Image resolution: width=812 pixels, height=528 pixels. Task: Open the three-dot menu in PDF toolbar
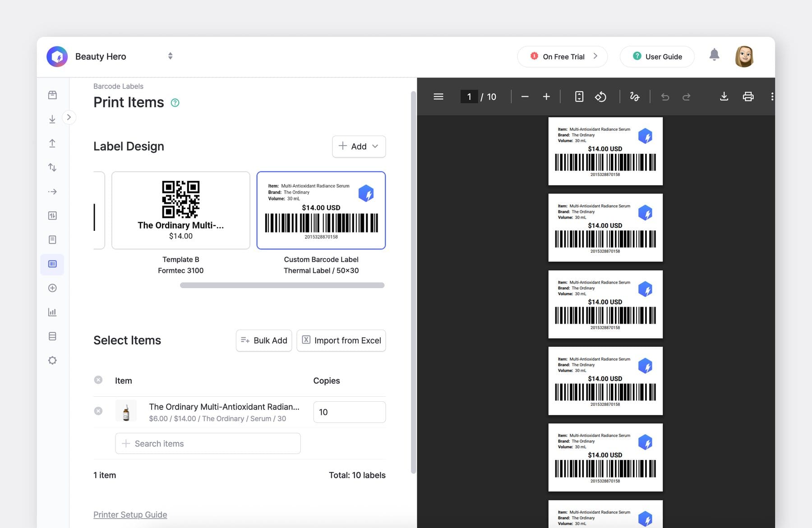773,96
